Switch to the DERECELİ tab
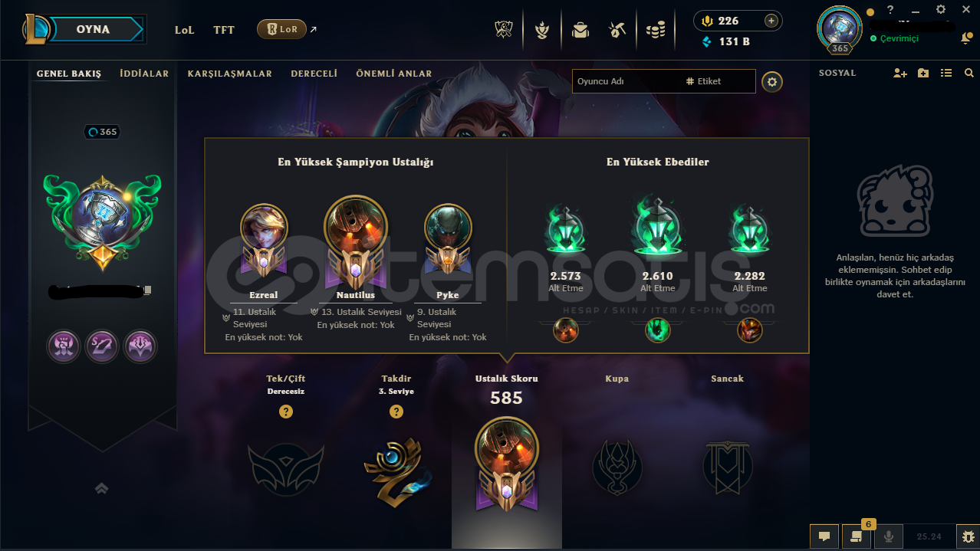 pyautogui.click(x=314, y=74)
